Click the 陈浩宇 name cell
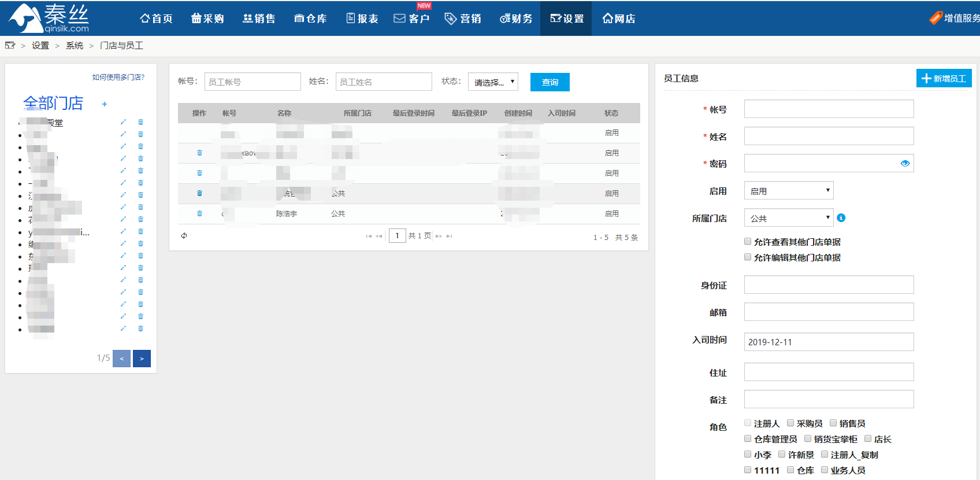Image resolution: width=980 pixels, height=480 pixels. [x=287, y=213]
